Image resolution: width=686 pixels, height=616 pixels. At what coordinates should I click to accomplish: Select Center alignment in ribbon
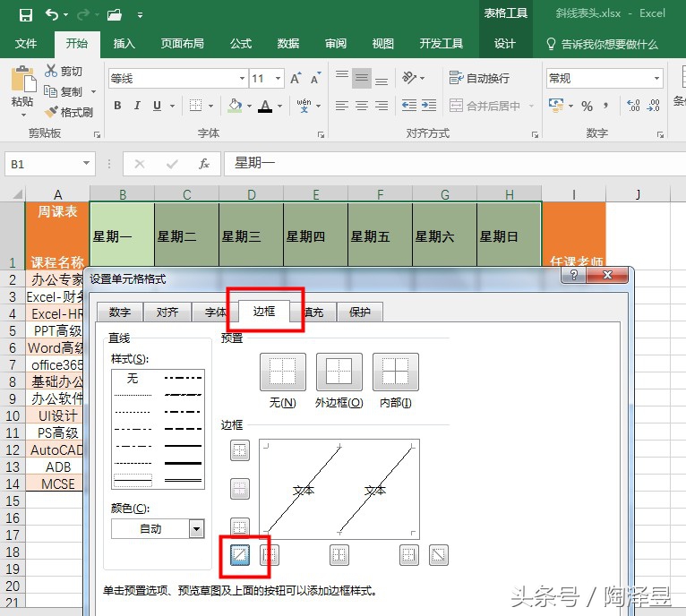(362, 106)
